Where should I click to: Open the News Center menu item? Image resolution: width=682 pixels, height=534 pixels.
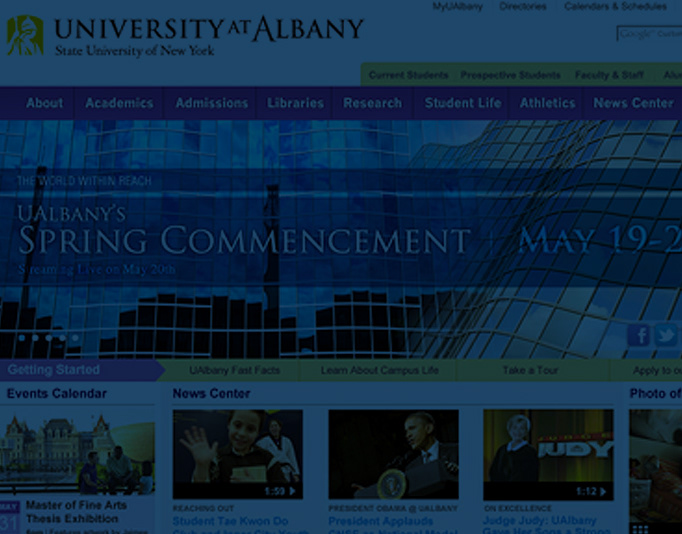[633, 103]
